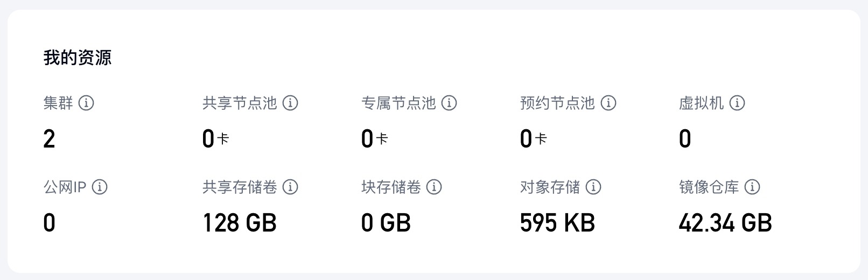Click the 共享存储卷 info icon
The width and height of the screenshot is (868, 280).
point(290,187)
